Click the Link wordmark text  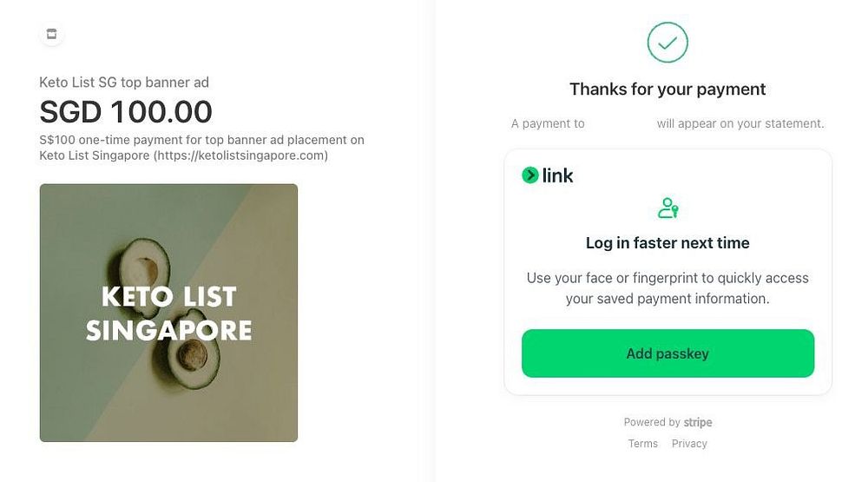557,175
